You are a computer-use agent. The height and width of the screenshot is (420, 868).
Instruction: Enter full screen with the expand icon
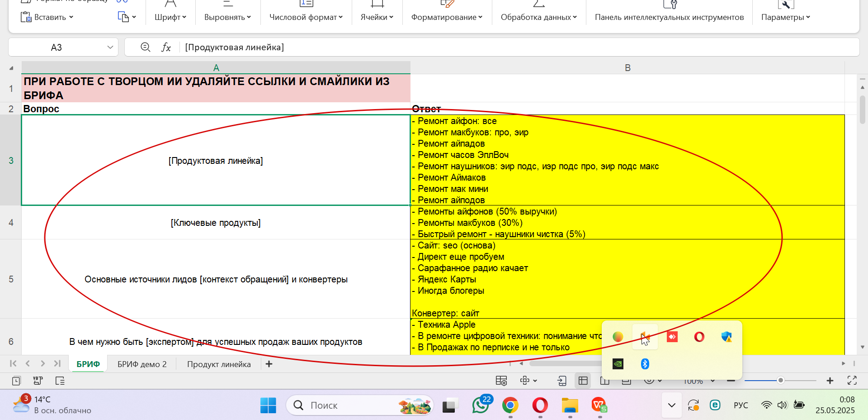point(852,381)
